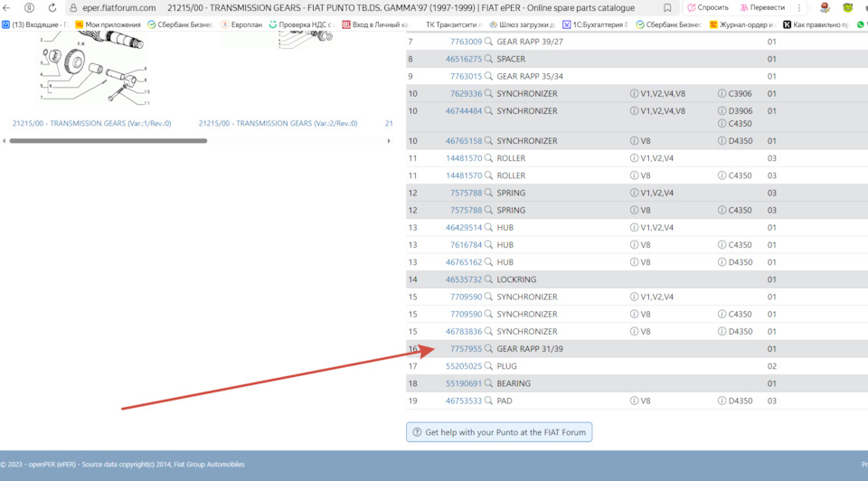Click info icon beside V1,V2,V4 in LOCKRING-adjacent 7709590 row
868x481 pixels.
[634, 297]
